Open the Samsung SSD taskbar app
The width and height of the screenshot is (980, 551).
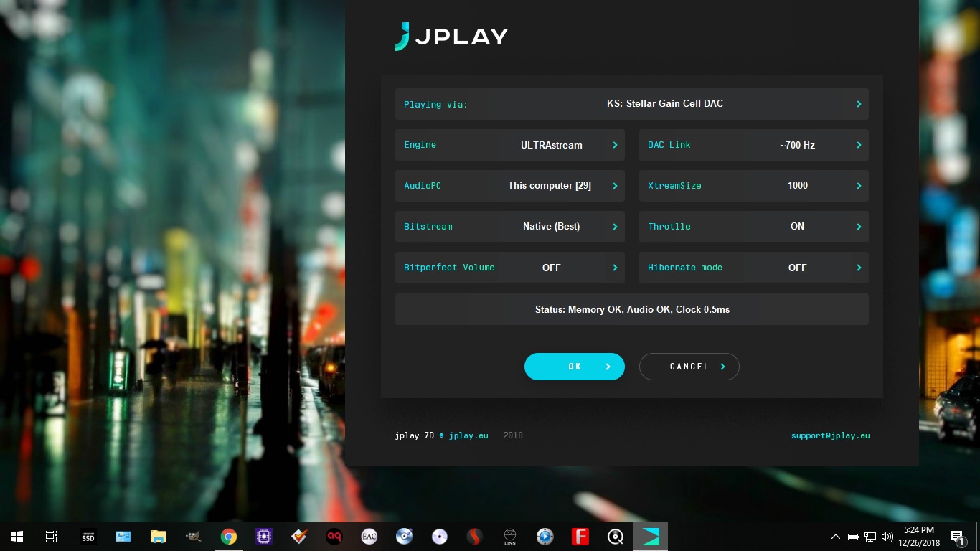[88, 536]
